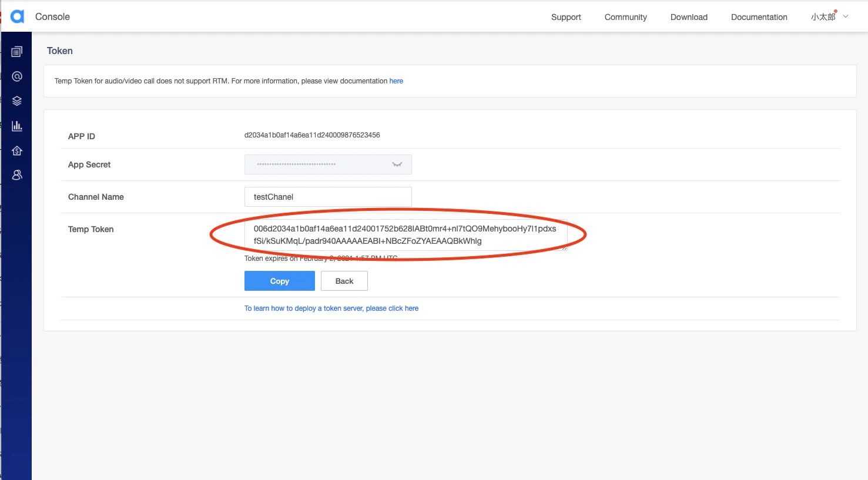Viewport: 868px width, 480px height.
Task: Focus the Channel Name input field
Action: [x=328, y=197]
